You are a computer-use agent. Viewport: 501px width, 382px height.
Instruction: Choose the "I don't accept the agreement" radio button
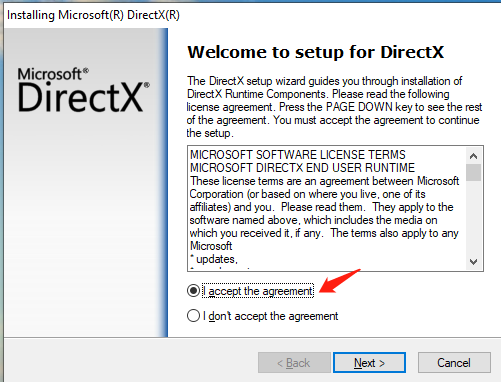click(193, 316)
